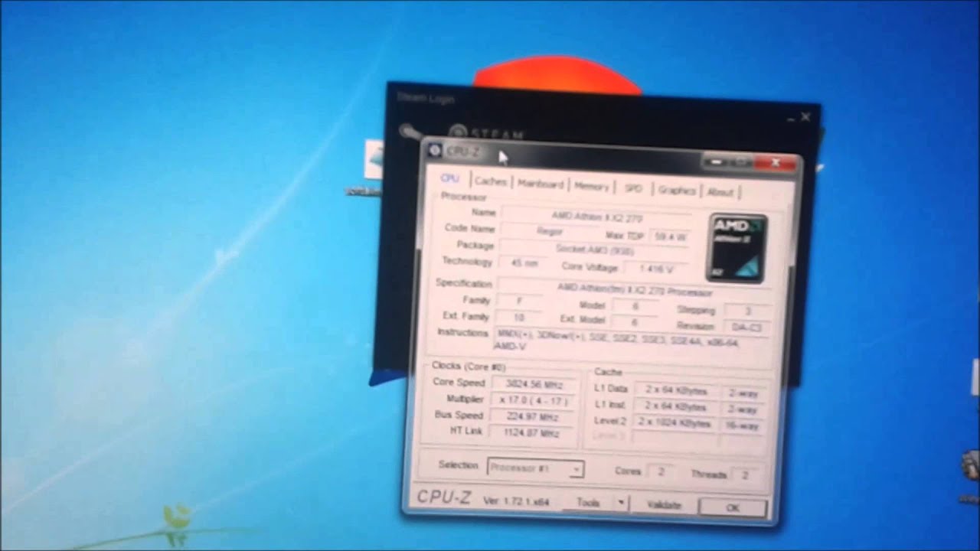Minimize the Steam Login window
Viewport: 980px width, 551px height.
[792, 119]
